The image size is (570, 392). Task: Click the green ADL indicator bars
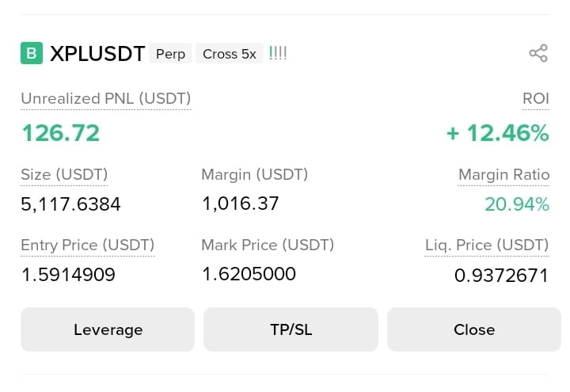click(x=278, y=54)
